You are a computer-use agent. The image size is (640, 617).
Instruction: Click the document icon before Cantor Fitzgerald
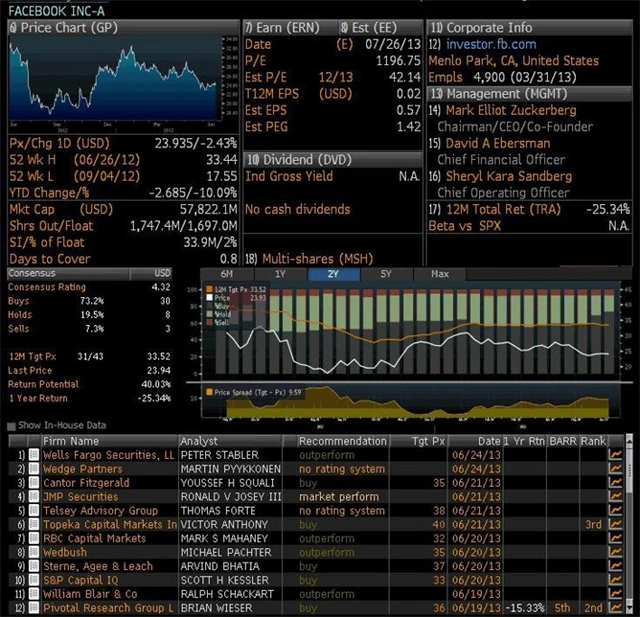(34, 483)
